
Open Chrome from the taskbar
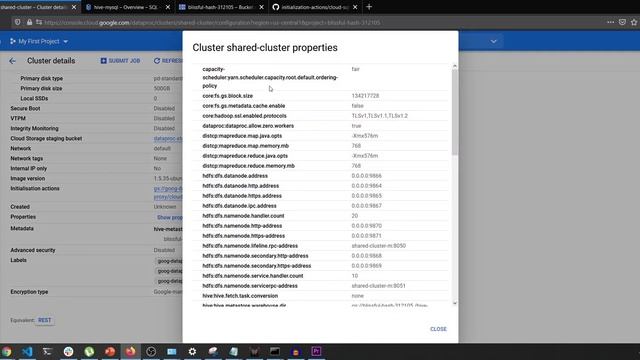pos(6,351)
